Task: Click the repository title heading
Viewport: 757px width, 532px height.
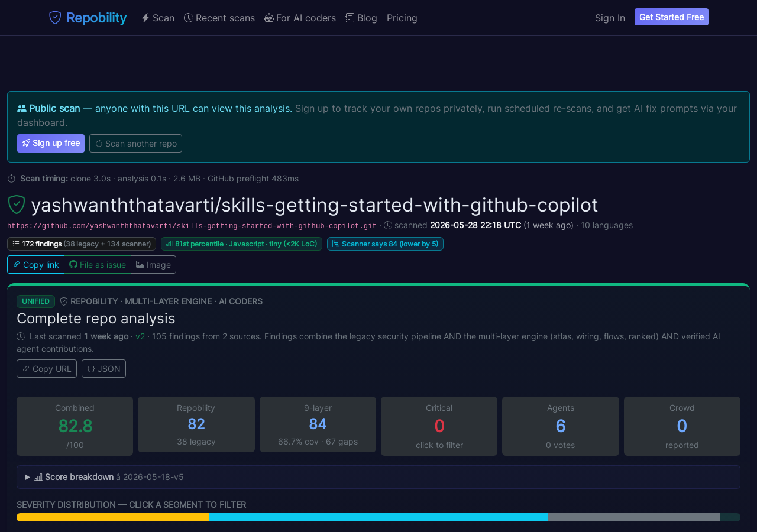Action: pyautogui.click(x=315, y=205)
